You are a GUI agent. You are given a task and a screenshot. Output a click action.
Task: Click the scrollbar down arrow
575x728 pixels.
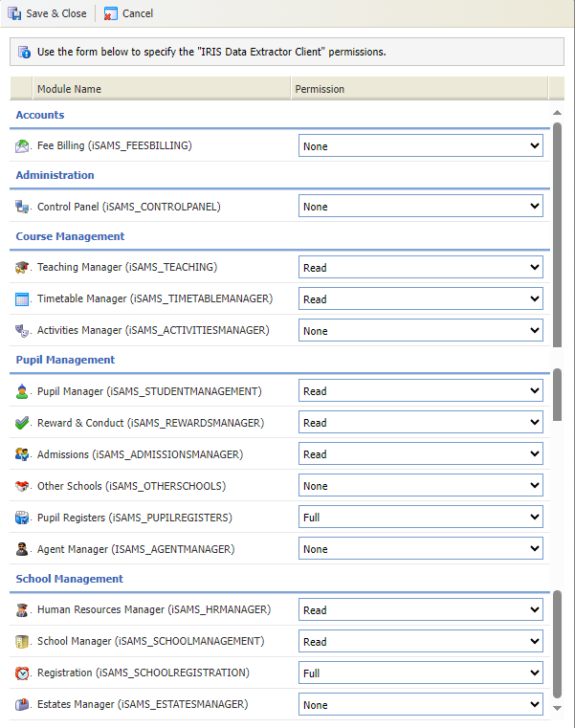coord(558,708)
